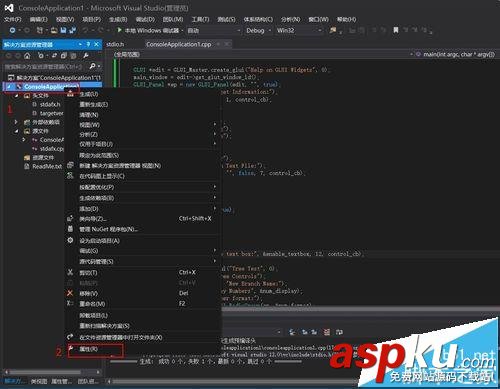Click the Solution Explorer search input field
This screenshot has width=500, height=389.
pyautogui.click(x=45, y=67)
